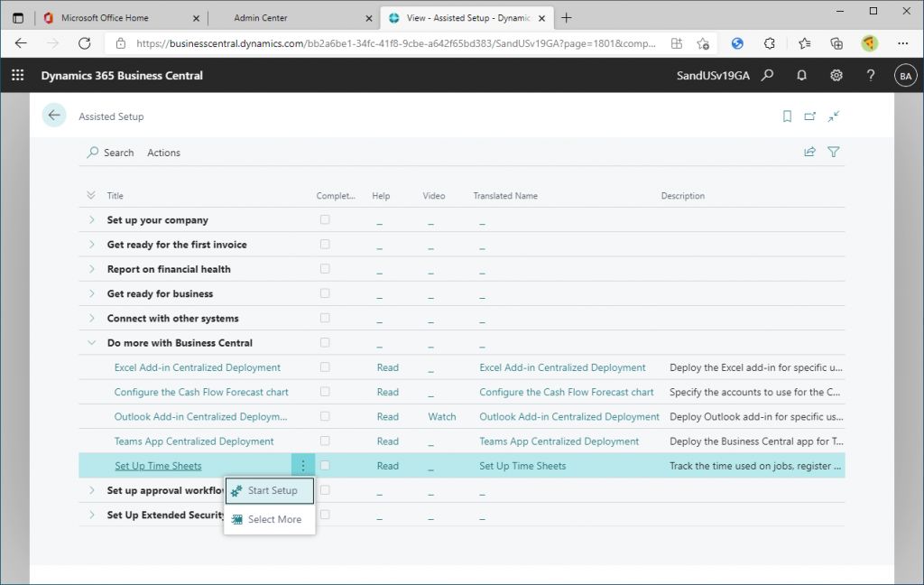This screenshot has width=924, height=585.
Task: Go back using the Assisted Setup back arrow
Action: point(54,115)
